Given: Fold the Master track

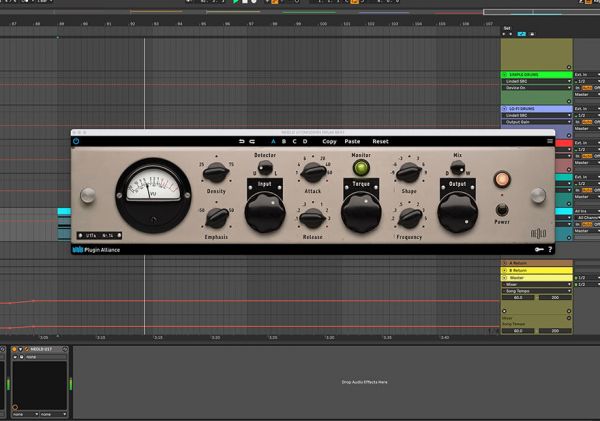Looking at the screenshot, I should [x=504, y=277].
